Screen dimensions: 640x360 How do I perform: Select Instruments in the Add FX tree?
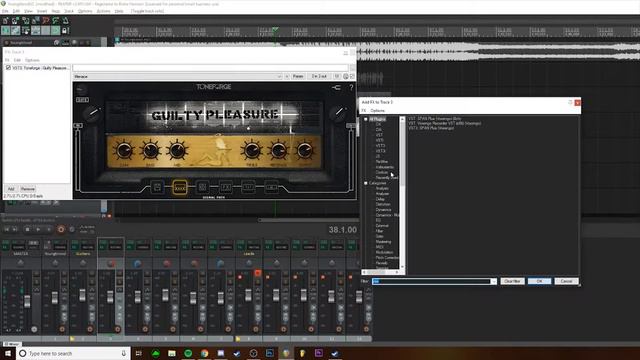click(385, 167)
